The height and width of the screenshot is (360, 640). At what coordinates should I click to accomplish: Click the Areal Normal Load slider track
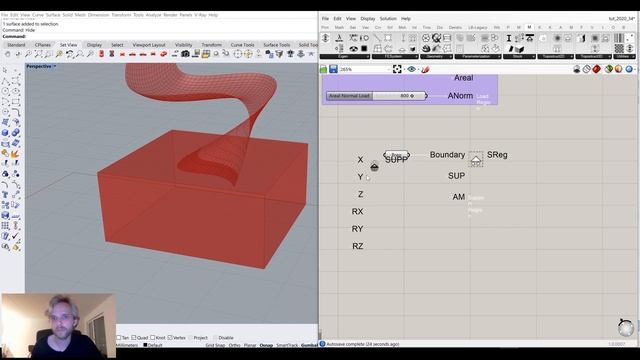point(399,96)
